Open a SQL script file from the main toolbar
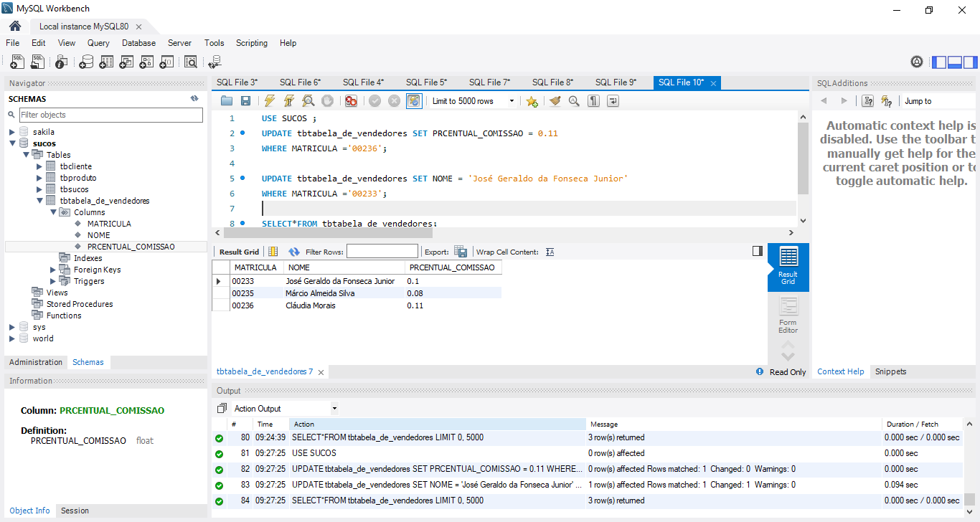Screen dimensions: 980x522 pos(37,62)
